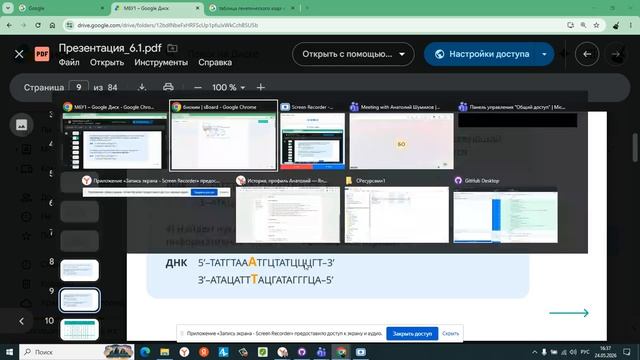Open Microsoft Teams from the taskbar
The image size is (640, 360).
click(321, 352)
